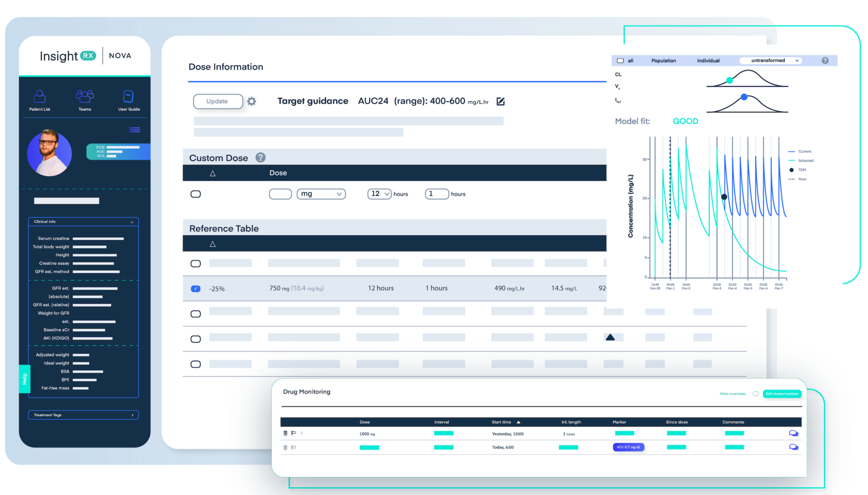This screenshot has height=495, width=868.
Task: Open the Help side tab
Action: click(25, 379)
